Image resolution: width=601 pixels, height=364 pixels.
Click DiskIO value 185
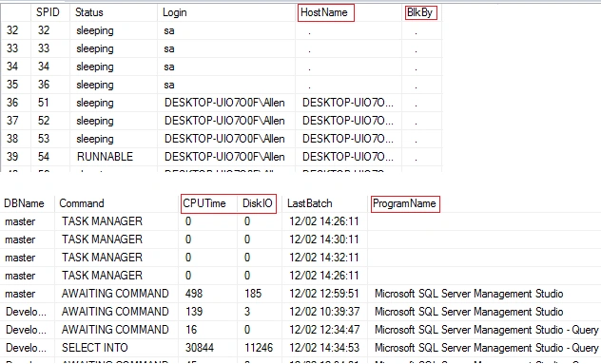(x=253, y=294)
